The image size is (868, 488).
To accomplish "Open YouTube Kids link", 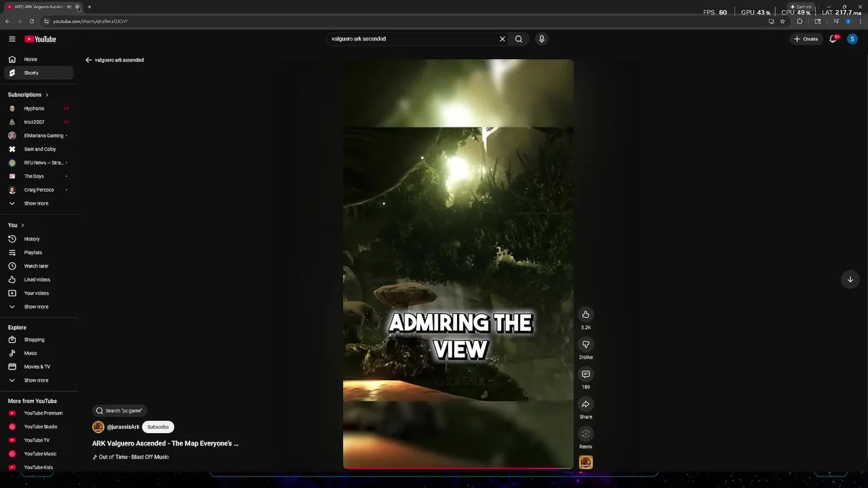I will click(38, 468).
